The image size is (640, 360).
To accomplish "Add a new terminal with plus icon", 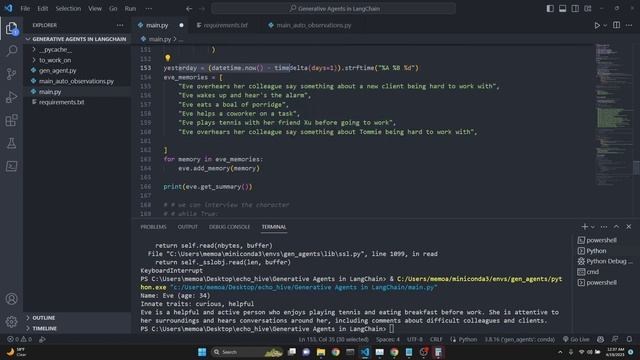I will coord(584,227).
